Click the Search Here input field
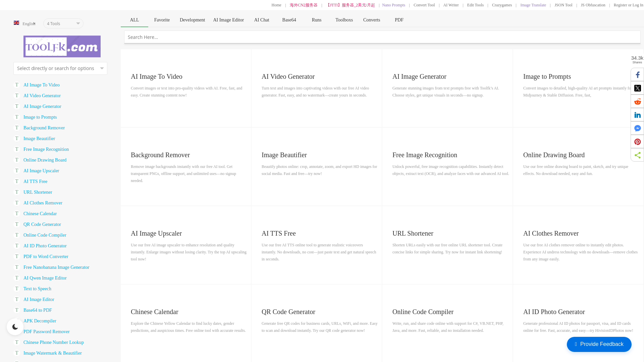644x362 pixels. pos(382,37)
